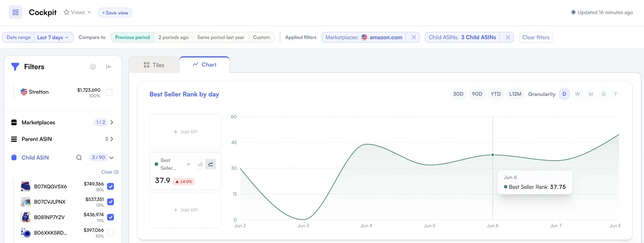Image resolution: width=644 pixels, height=243 pixels.
Task: Click the B07CVJLPNX product thumbnail
Action: [25, 202]
